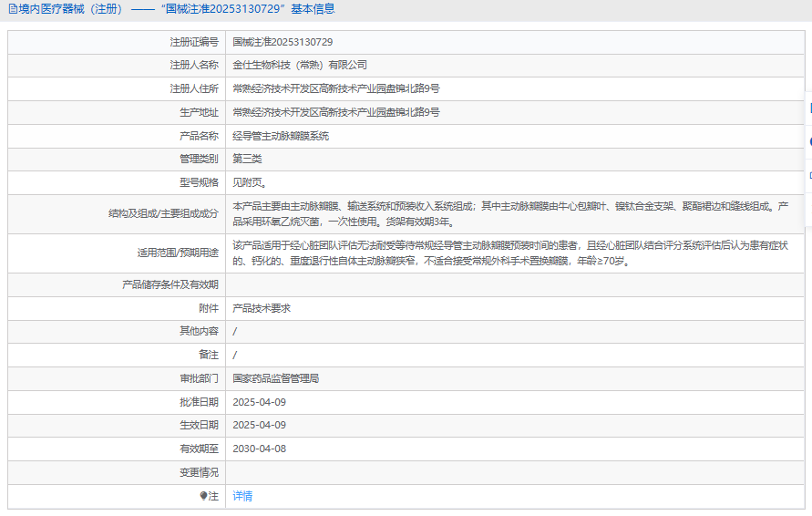Select the 变更情况 label

199,472
